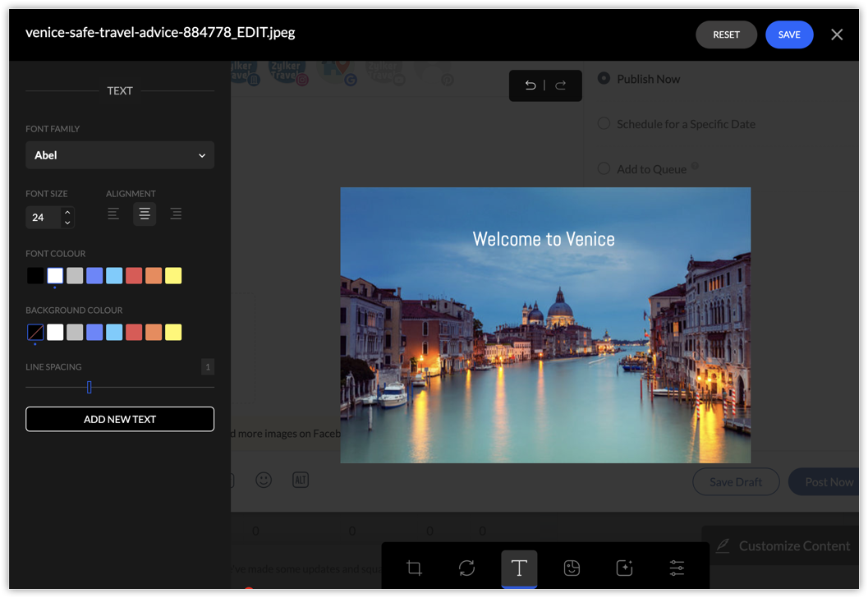Select the crop tool in bottom toolbar

[x=414, y=568]
